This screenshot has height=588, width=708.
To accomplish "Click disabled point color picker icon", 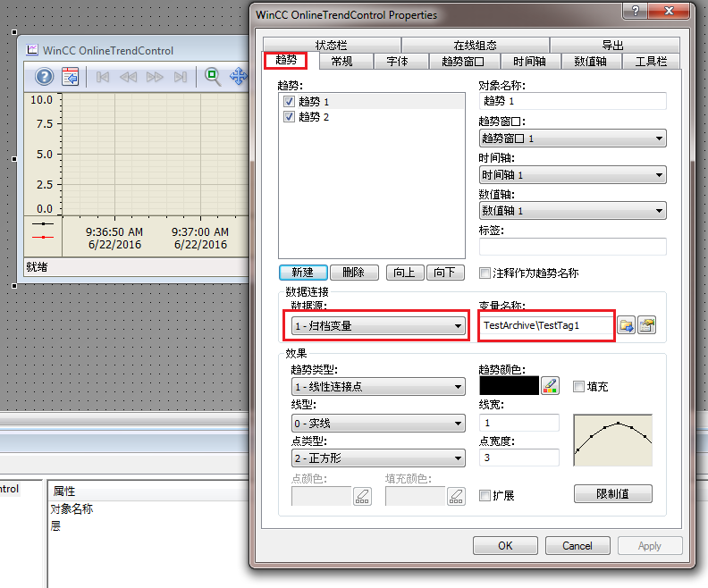I will point(362,496).
